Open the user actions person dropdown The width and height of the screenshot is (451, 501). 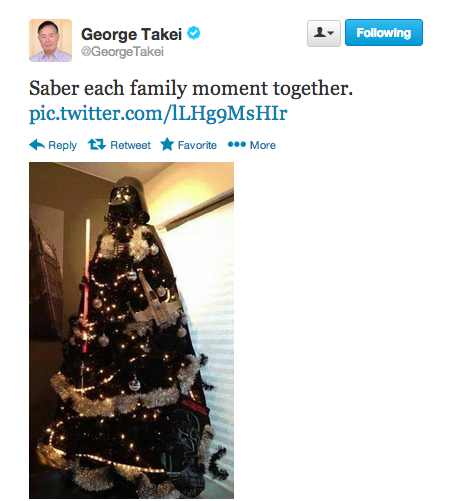324,33
